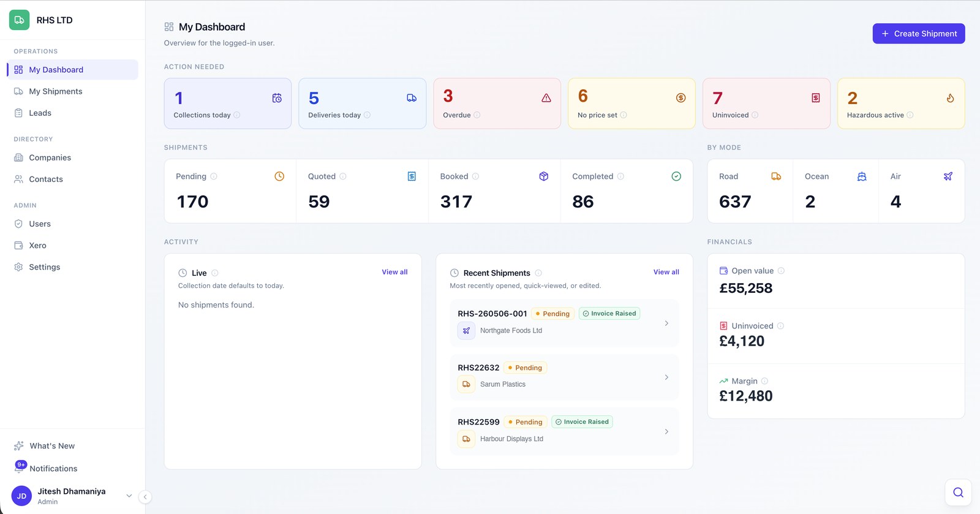
Task: Open the RHS-260506-001 shipment row chevron
Action: tap(666, 323)
